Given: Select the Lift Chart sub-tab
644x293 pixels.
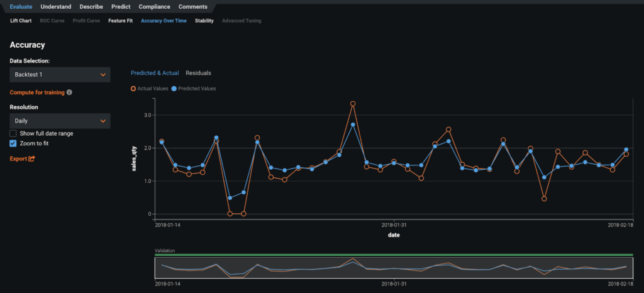Looking at the screenshot, I should click(21, 21).
